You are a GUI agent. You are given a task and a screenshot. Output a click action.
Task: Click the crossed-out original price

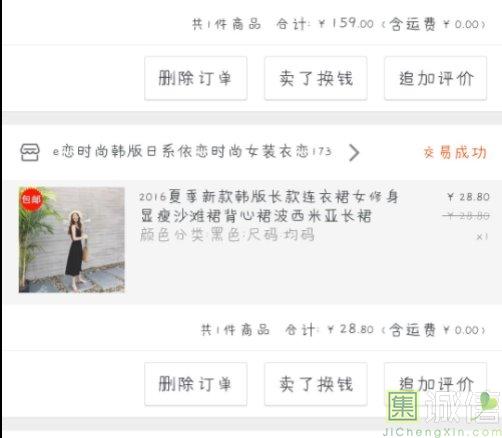click(466, 216)
